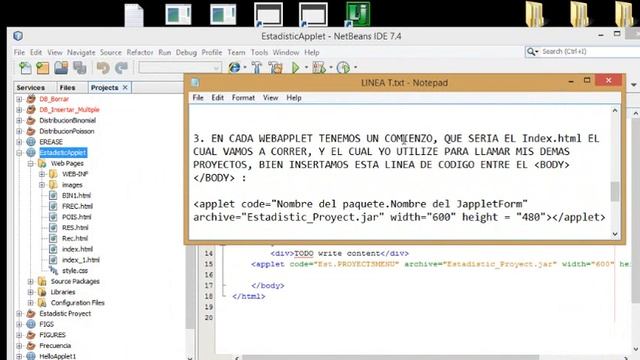Viewport: 640px width, 360px height.
Task: Switch to the Services tab
Action: coord(31,87)
